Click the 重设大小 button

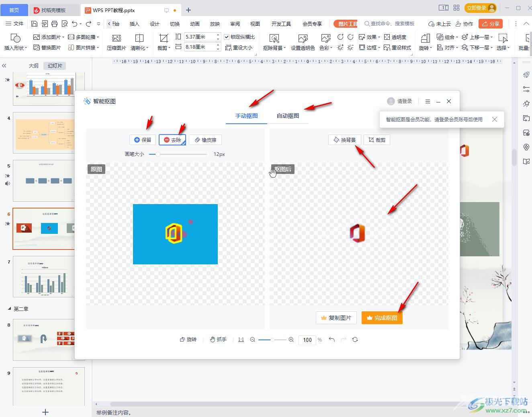[239, 47]
